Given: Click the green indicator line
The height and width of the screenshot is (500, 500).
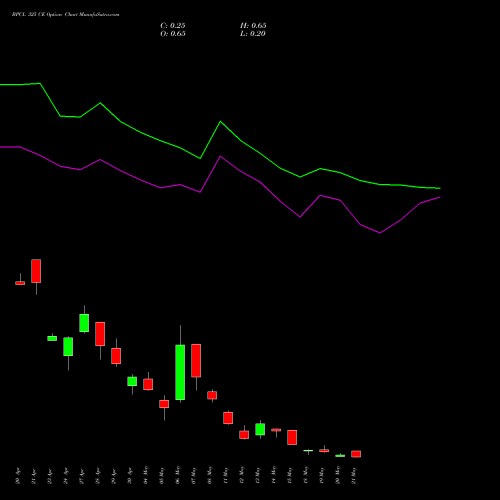Looking at the screenshot, I should [x=220, y=122].
